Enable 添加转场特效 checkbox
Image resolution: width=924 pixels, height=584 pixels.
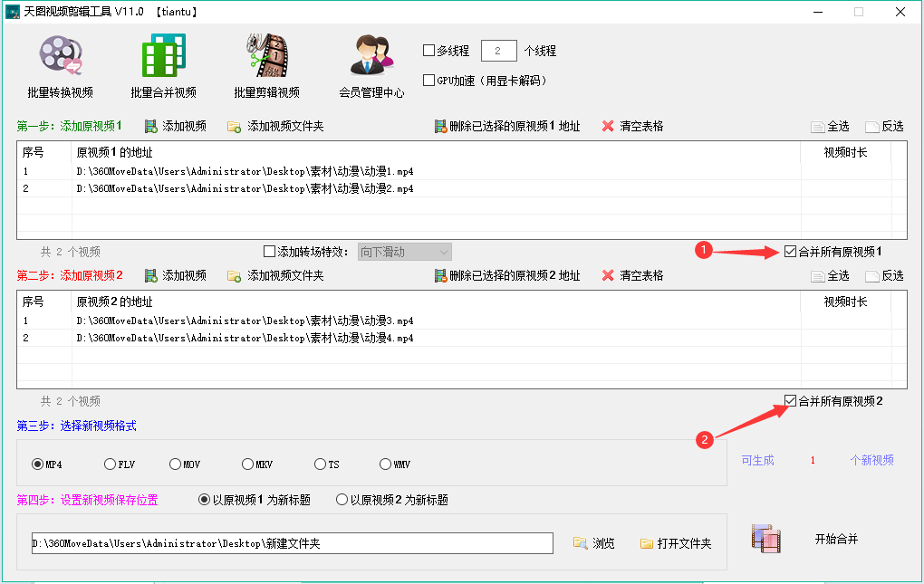click(x=269, y=252)
